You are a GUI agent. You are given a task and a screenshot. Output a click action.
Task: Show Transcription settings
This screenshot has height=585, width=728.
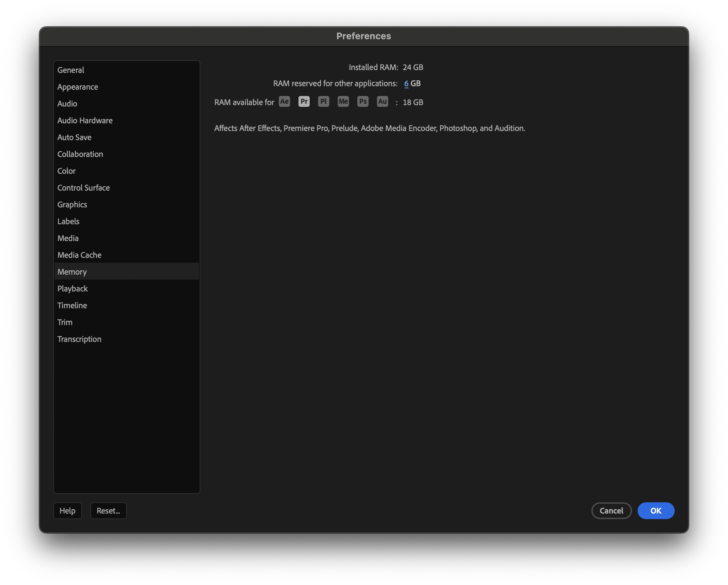coord(79,339)
